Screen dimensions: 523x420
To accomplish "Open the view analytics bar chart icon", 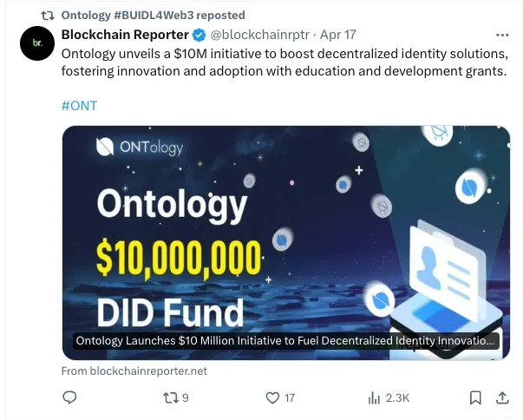I will pyautogui.click(x=375, y=397).
